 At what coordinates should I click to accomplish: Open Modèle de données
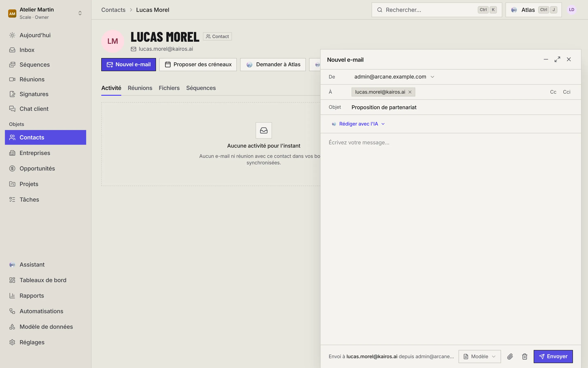pyautogui.click(x=46, y=327)
